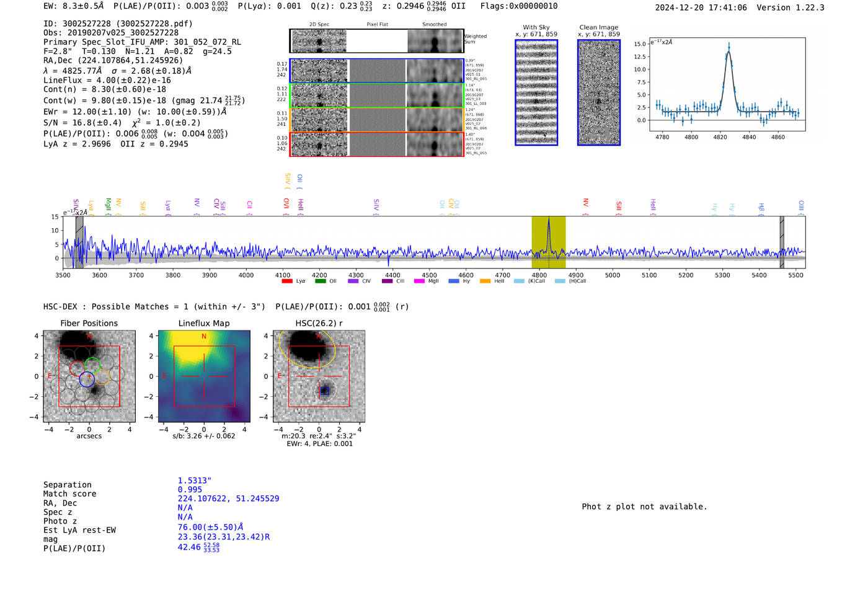Click the green fiber circle in Fiber Positions
868x591 pixels.
coord(93,365)
